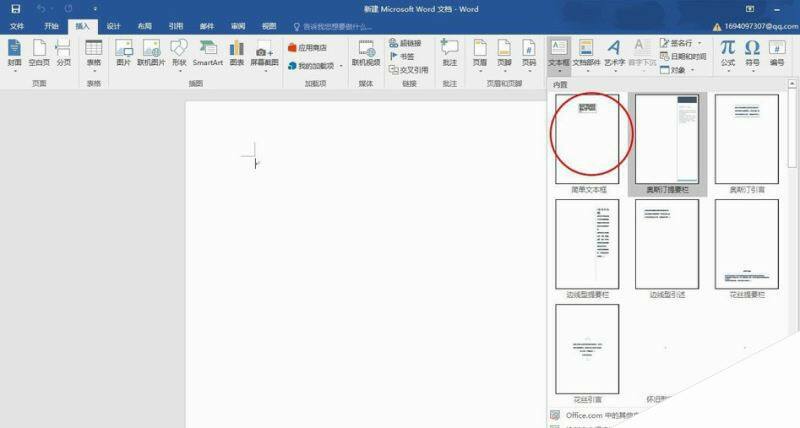Click the Save icon in the title bar

pyautogui.click(x=15, y=9)
